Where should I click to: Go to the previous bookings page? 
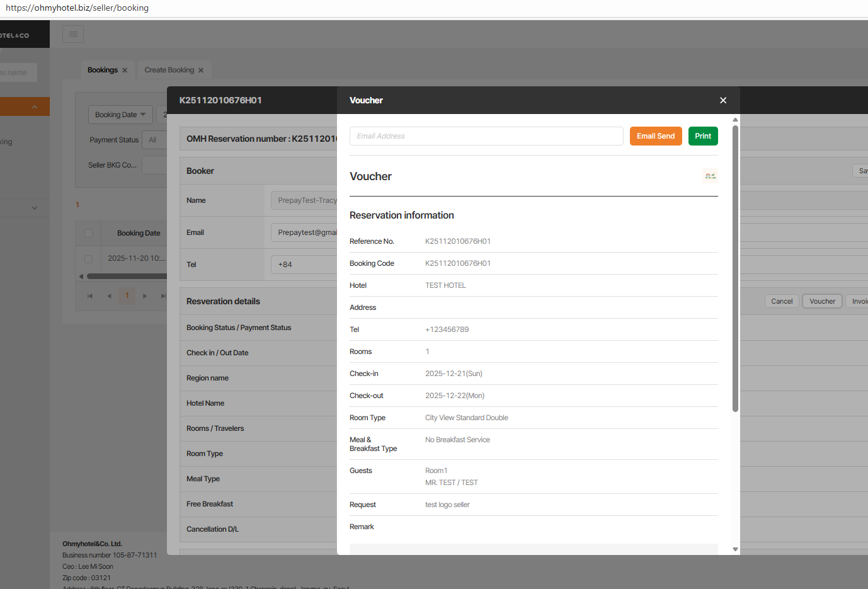[109, 296]
